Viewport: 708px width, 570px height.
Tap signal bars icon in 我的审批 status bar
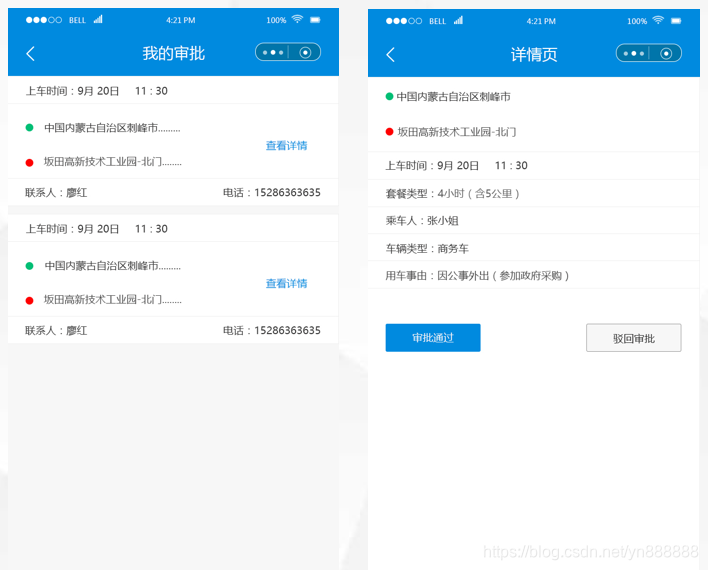click(x=98, y=19)
